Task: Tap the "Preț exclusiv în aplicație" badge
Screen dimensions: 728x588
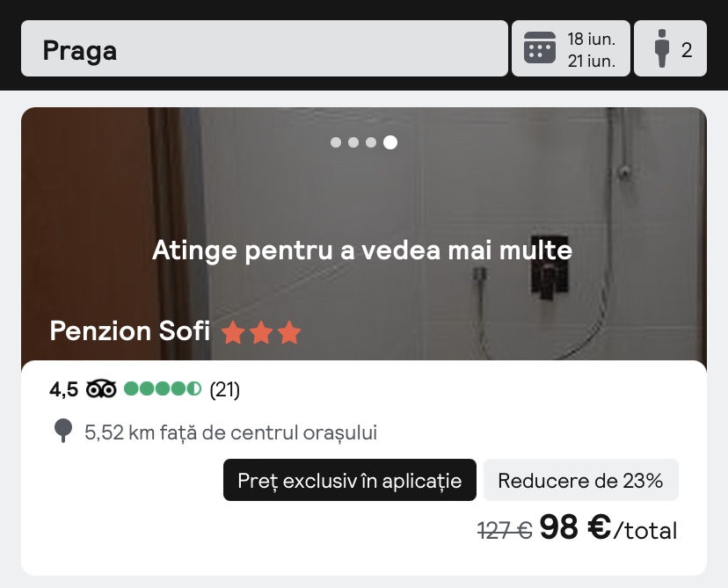Action: click(x=349, y=481)
